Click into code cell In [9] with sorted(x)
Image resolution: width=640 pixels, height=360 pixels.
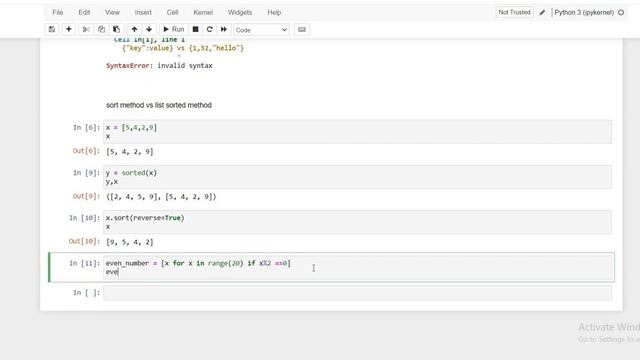pyautogui.click(x=357, y=177)
